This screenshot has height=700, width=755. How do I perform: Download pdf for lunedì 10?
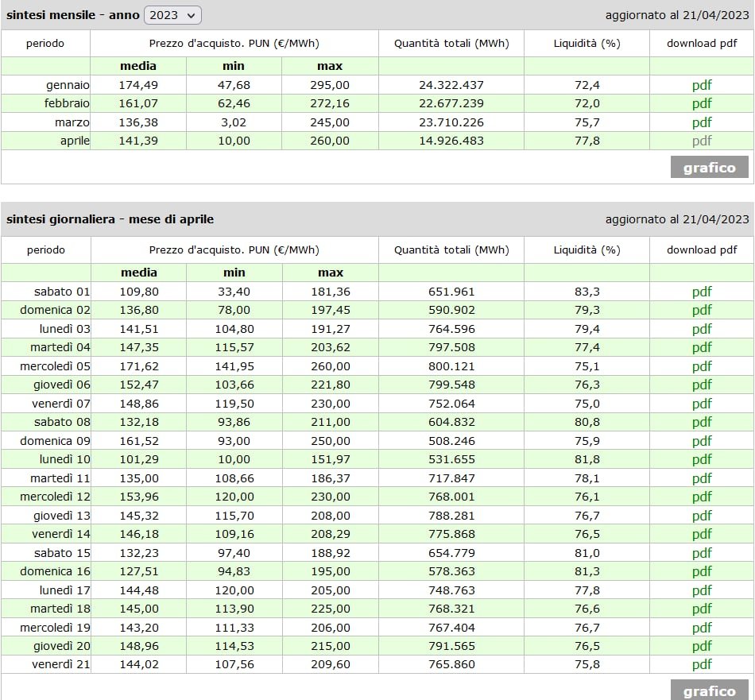(x=702, y=459)
